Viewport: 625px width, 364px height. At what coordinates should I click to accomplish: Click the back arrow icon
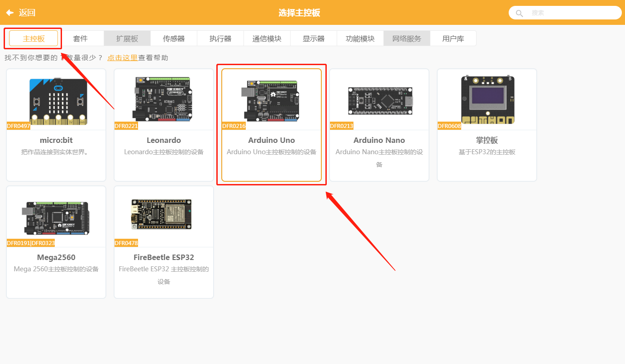pos(10,13)
